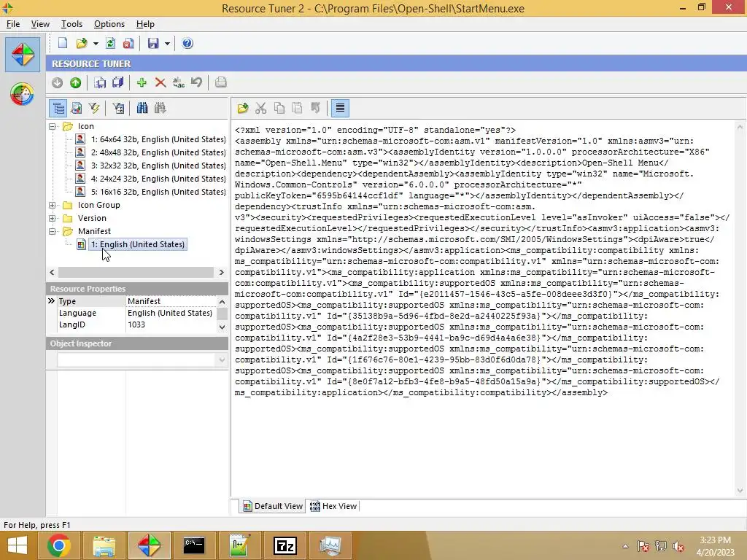Select the Icon Group folder label
The image size is (747, 560).
pyautogui.click(x=98, y=205)
